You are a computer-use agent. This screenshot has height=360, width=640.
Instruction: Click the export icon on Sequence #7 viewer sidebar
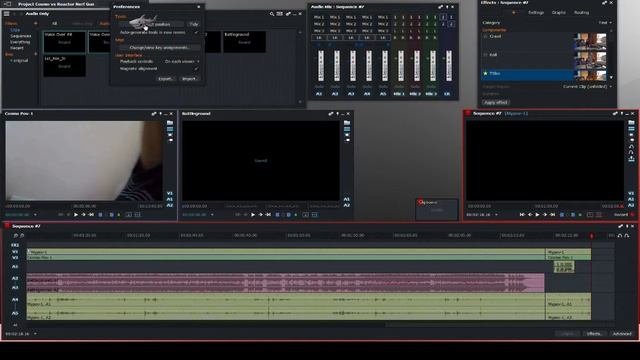tap(631, 159)
